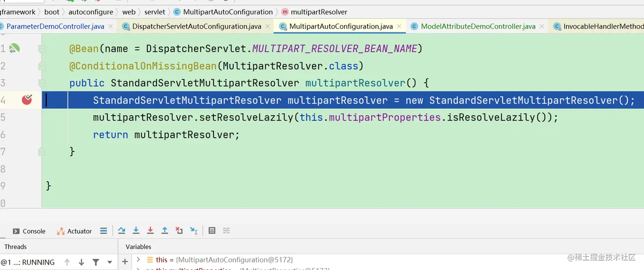
Task: Toggle fold marker at @ConditionalOnMissingBean line
Action: (42, 66)
